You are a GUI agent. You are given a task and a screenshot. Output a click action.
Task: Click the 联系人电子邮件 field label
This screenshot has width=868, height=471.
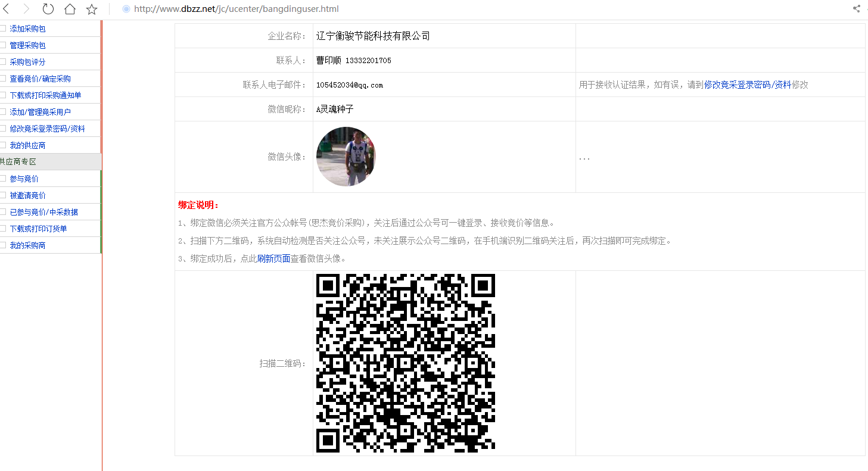(275, 85)
